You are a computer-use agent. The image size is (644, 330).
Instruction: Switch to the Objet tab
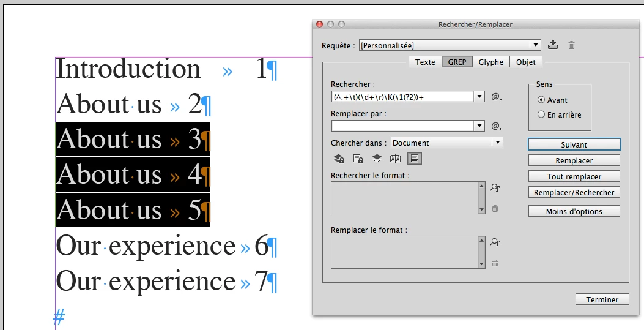coord(526,62)
